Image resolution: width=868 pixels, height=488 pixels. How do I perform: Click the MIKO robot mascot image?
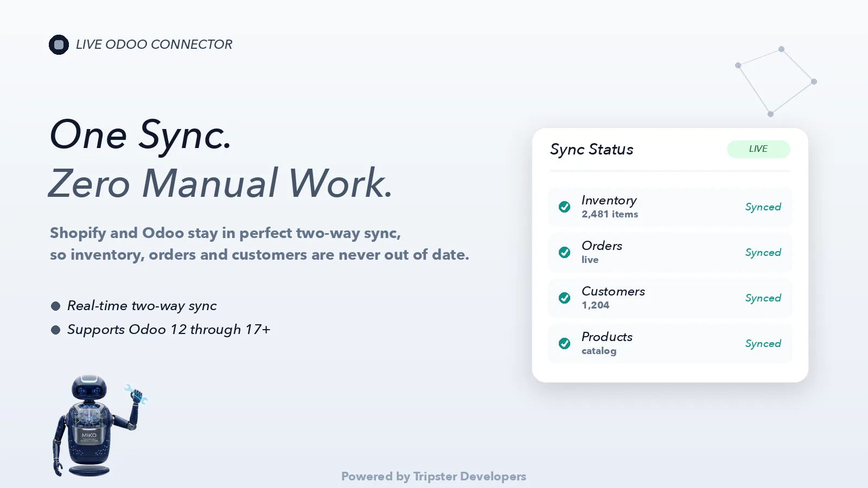pyautogui.click(x=99, y=426)
